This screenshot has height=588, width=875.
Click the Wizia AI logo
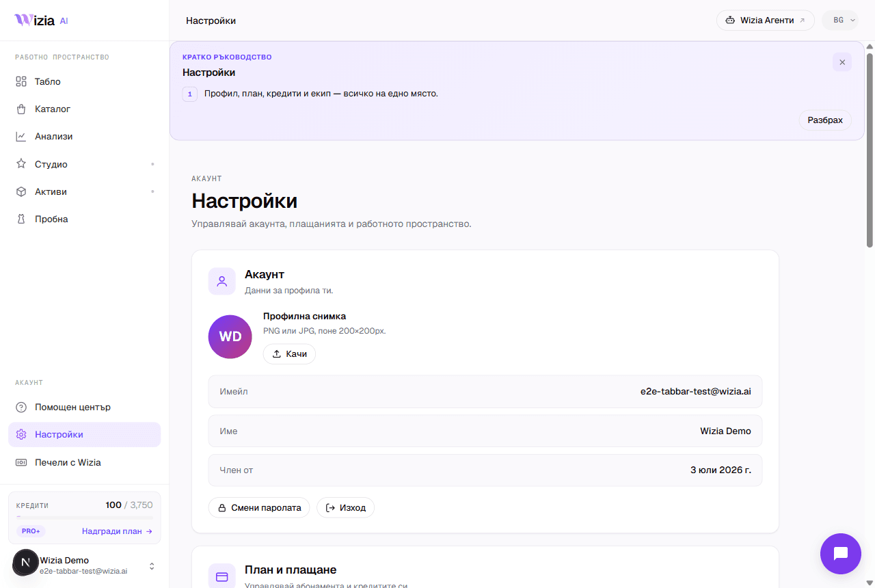41,21
